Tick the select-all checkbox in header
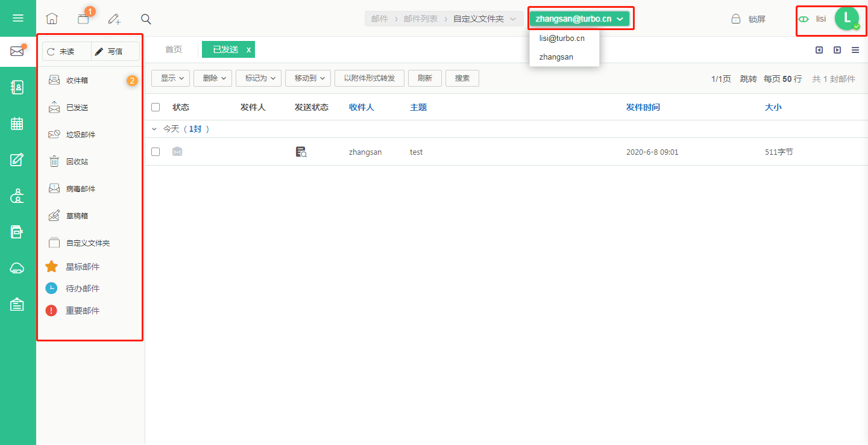The width and height of the screenshot is (868, 445). point(156,107)
